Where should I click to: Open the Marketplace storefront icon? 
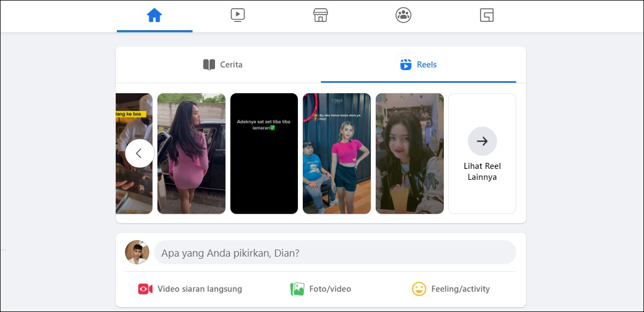click(x=320, y=15)
